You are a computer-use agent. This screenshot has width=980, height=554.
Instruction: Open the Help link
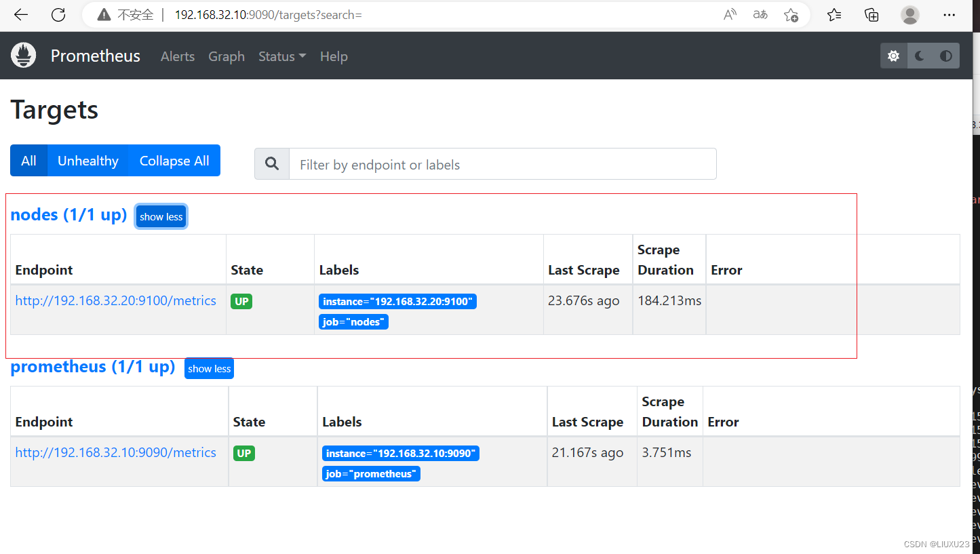click(334, 56)
